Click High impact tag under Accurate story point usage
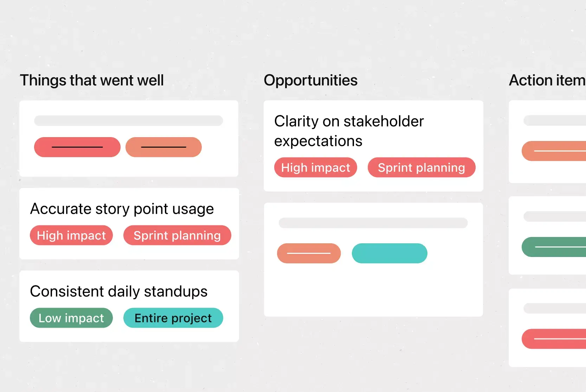586x392 pixels. (x=71, y=235)
